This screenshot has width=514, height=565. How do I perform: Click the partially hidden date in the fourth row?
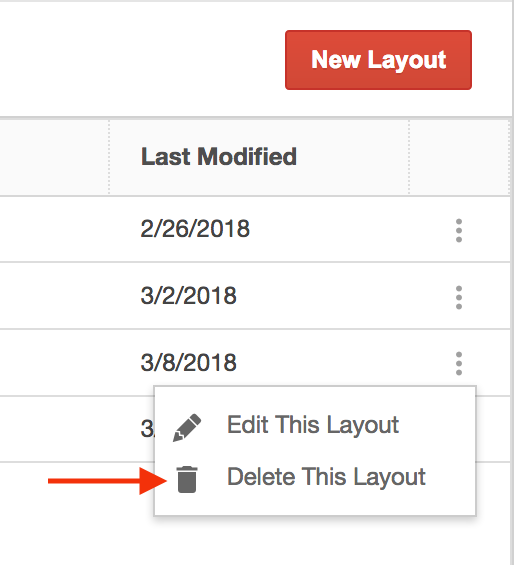point(147,429)
